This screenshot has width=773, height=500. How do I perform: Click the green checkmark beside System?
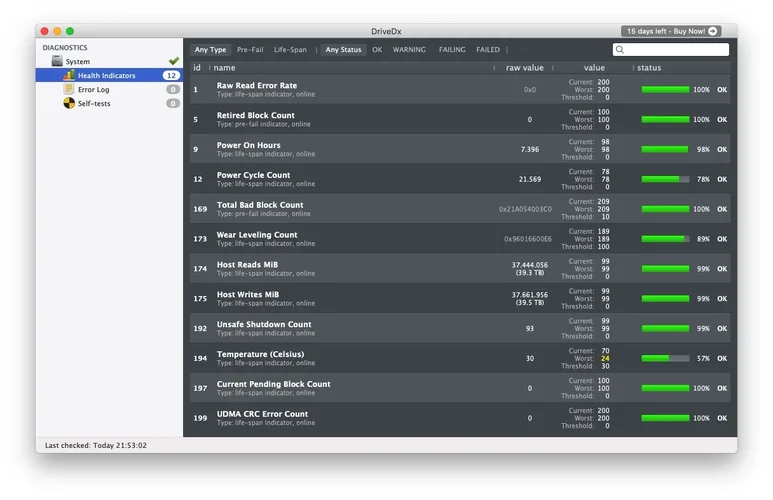click(x=173, y=61)
